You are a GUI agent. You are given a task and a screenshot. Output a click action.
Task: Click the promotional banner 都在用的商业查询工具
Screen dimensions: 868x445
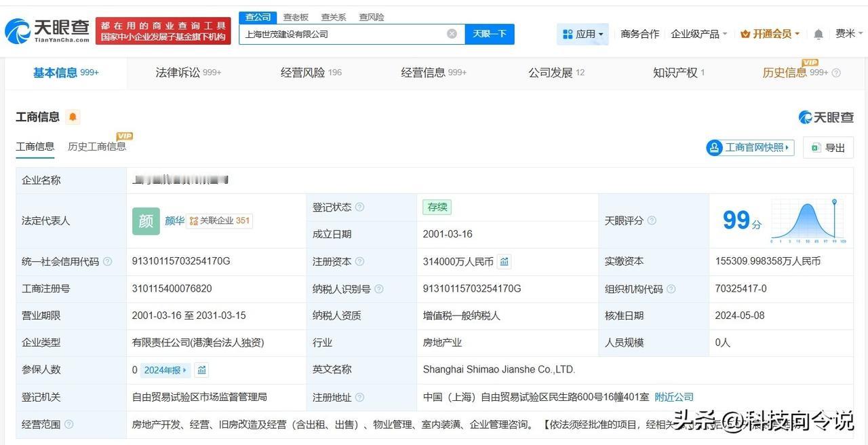[163, 31]
